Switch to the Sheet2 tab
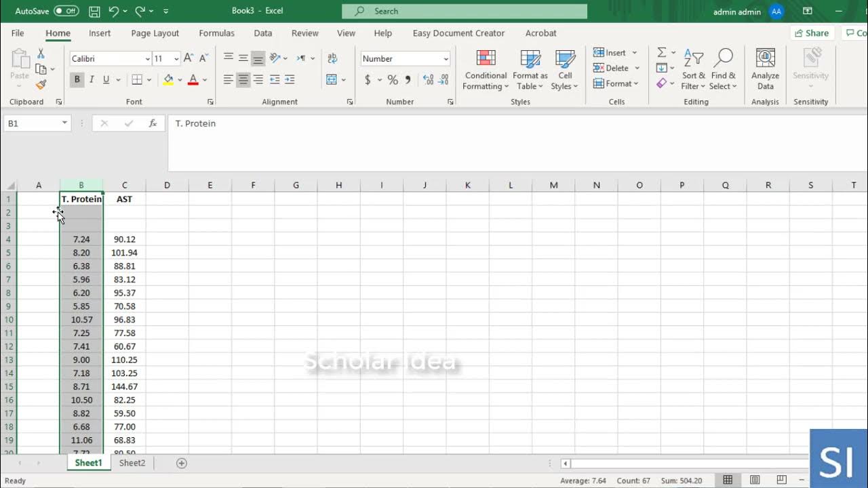Viewport: 868px width, 488px height. pos(132,463)
